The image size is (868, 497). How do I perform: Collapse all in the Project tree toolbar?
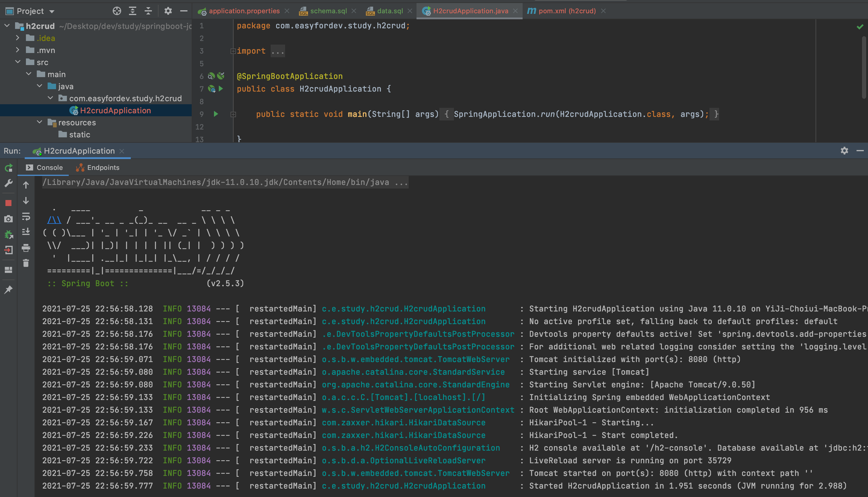point(148,11)
